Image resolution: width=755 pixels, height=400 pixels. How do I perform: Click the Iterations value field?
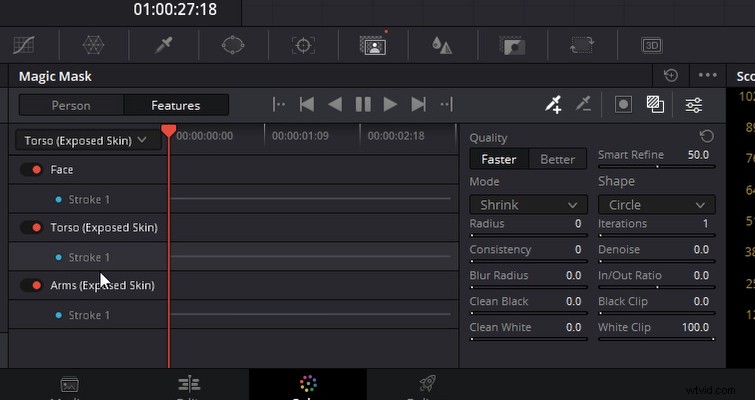pyautogui.click(x=705, y=223)
